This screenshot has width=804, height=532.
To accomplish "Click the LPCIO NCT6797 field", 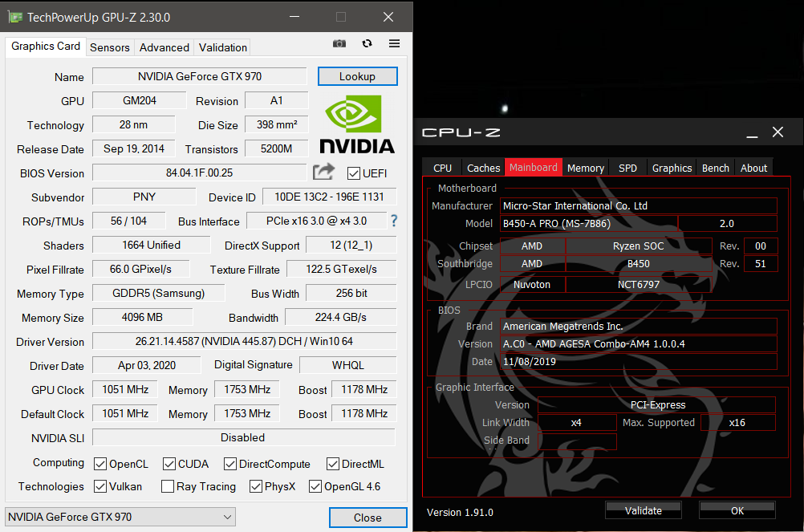I will pyautogui.click(x=639, y=284).
